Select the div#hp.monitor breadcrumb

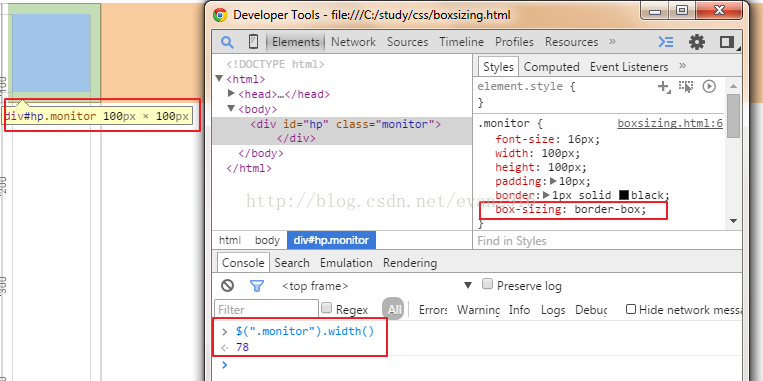click(x=331, y=240)
